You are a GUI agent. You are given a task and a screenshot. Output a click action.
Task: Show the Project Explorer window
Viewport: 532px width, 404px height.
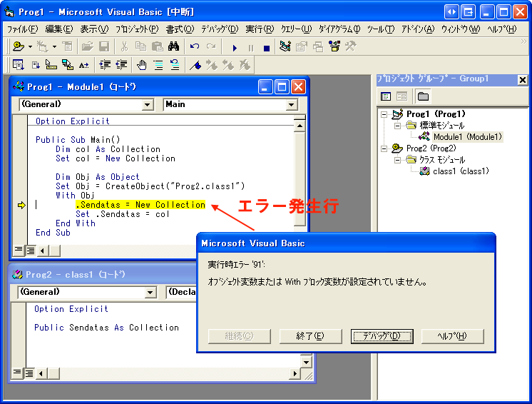(x=285, y=46)
